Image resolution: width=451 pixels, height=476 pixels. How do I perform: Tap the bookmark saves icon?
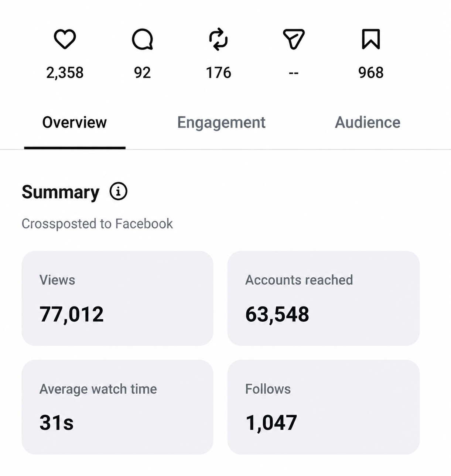pyautogui.click(x=370, y=39)
